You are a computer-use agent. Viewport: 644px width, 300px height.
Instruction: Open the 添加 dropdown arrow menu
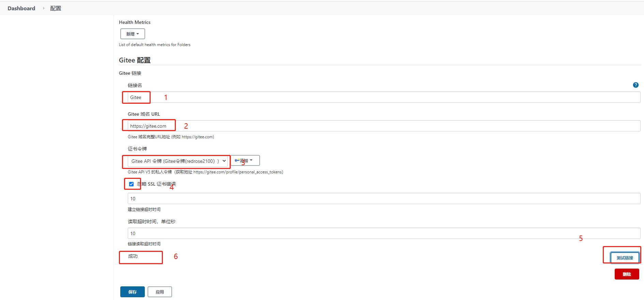click(251, 160)
